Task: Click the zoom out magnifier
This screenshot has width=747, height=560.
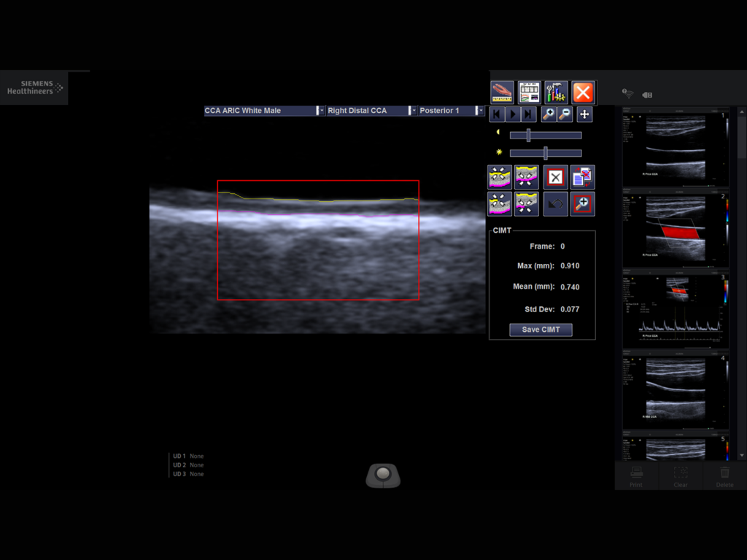Action: tap(565, 114)
